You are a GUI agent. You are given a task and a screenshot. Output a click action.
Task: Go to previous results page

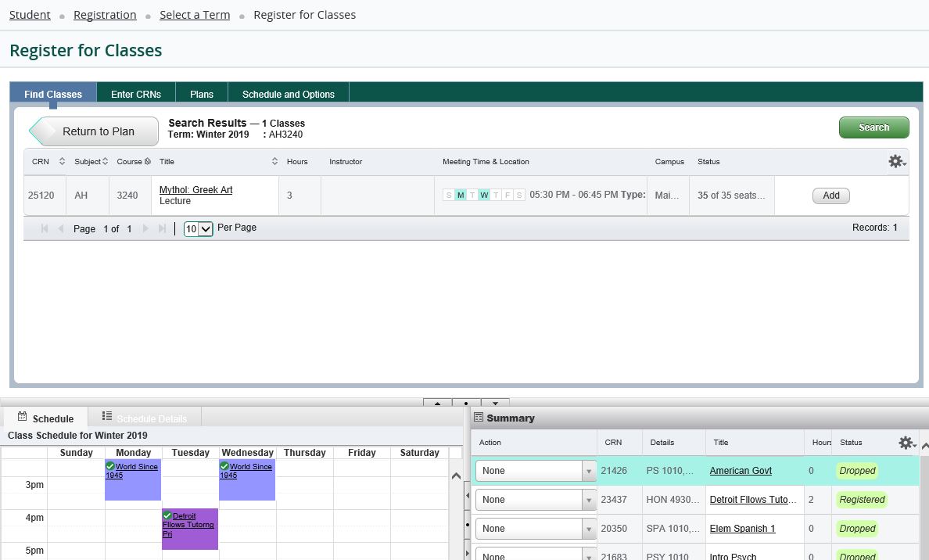(x=60, y=228)
